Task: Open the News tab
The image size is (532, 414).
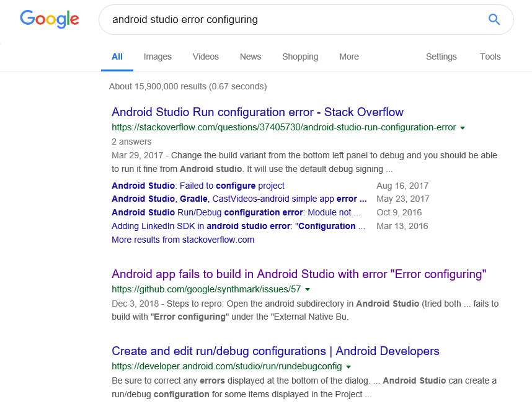Action: (250, 56)
